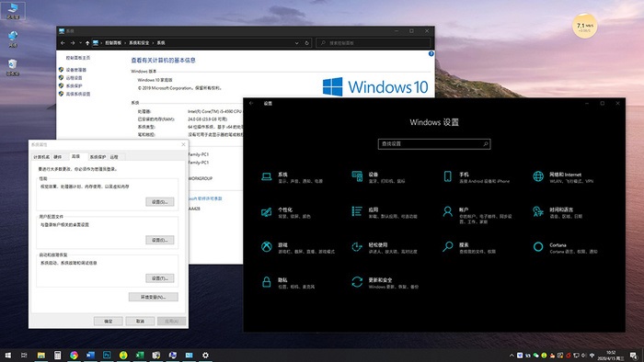Open 设备管理器 (Device Manager) link

tap(76, 70)
